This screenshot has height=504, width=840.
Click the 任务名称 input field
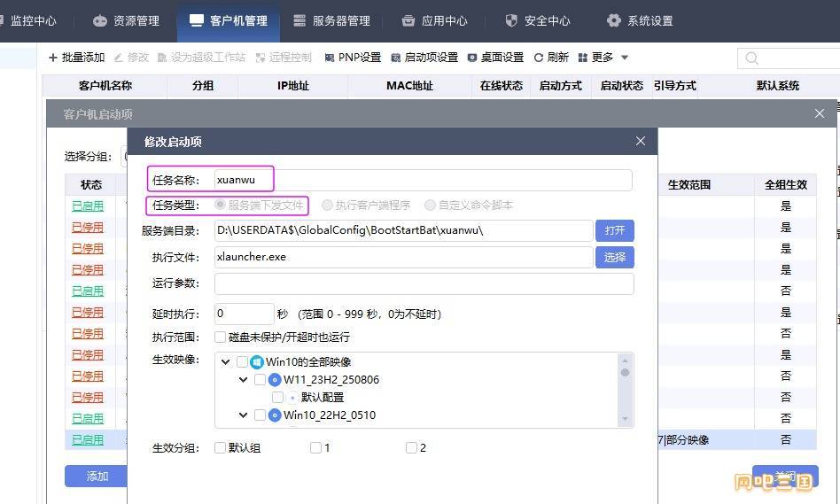pyautogui.click(x=423, y=180)
